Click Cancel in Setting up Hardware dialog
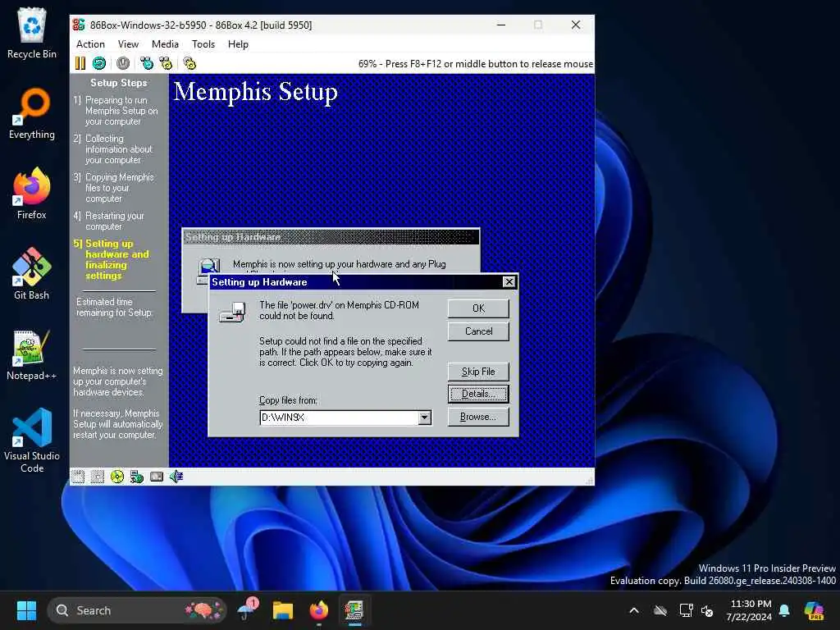840x630 pixels. tap(478, 331)
